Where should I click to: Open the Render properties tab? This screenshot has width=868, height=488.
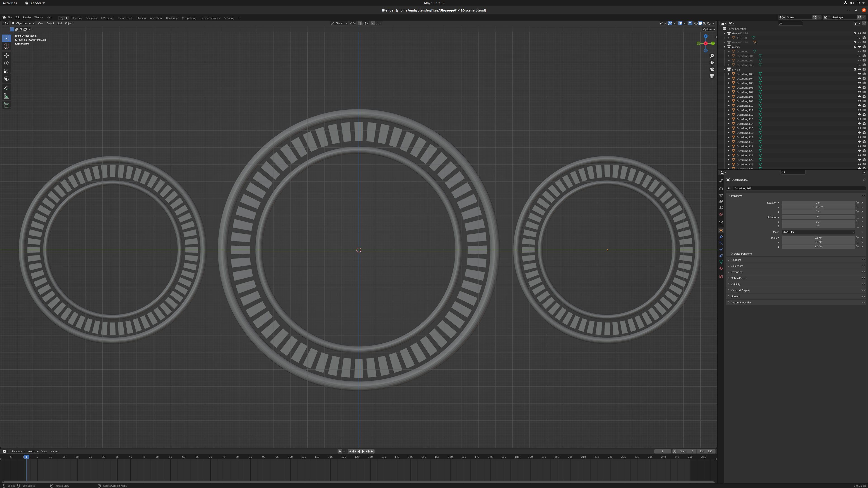point(721,189)
